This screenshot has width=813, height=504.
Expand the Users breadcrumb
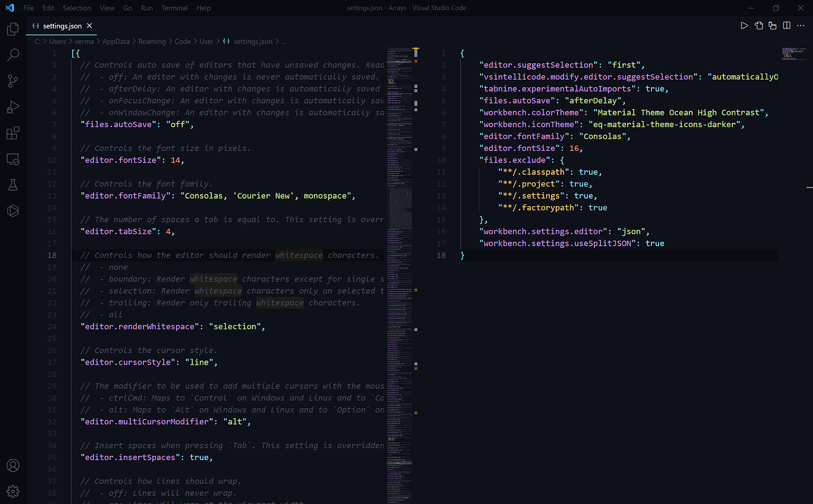pyautogui.click(x=57, y=42)
